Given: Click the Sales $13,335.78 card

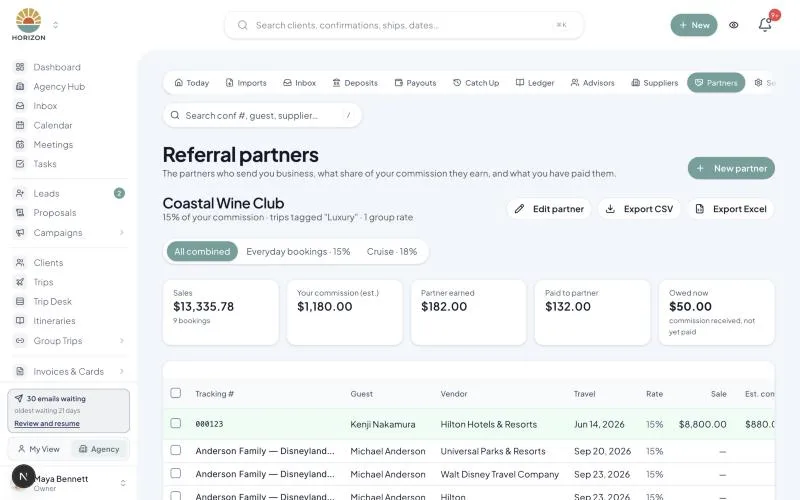Looking at the screenshot, I should 221,312.
